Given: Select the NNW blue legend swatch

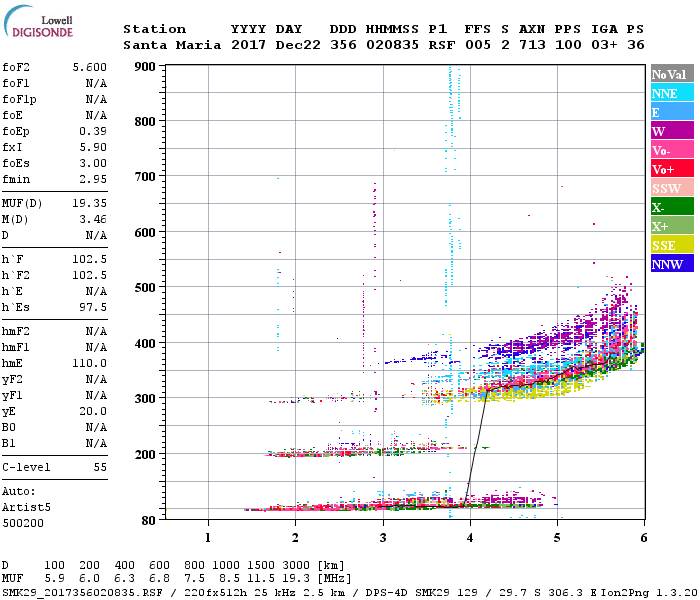Looking at the screenshot, I should 672,263.
